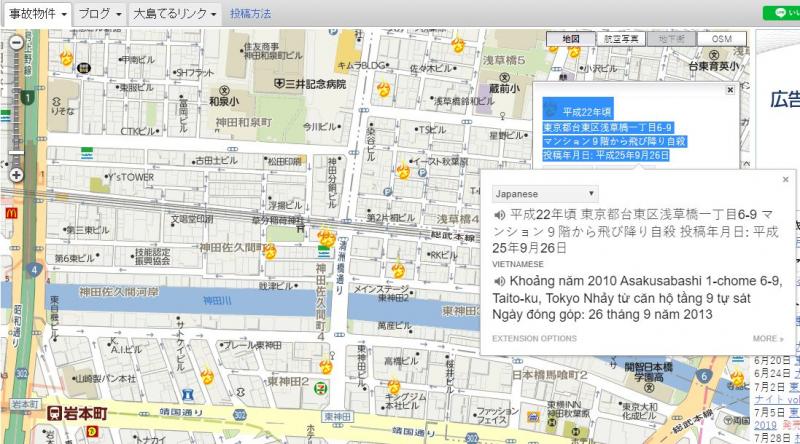Open the 事故物件 dropdown menu
The width and height of the screenshot is (800, 444).
click(x=38, y=14)
